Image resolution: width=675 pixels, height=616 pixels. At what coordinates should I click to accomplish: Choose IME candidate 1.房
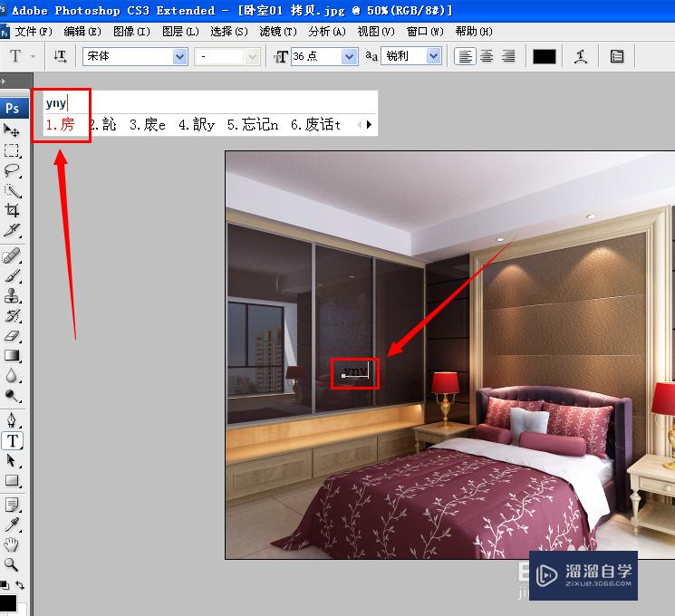point(61,125)
